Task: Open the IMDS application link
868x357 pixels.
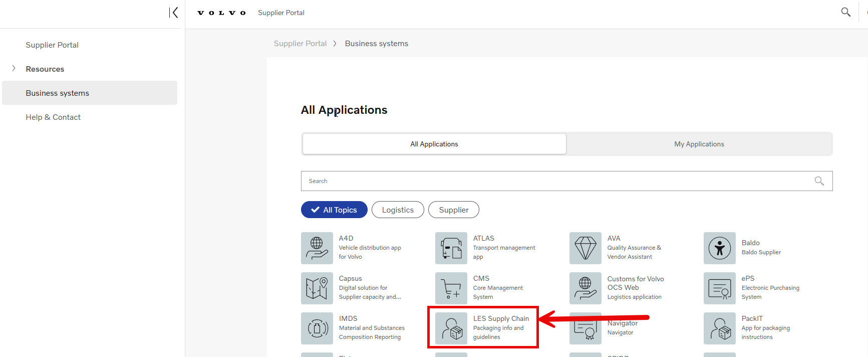Action: pos(348,318)
